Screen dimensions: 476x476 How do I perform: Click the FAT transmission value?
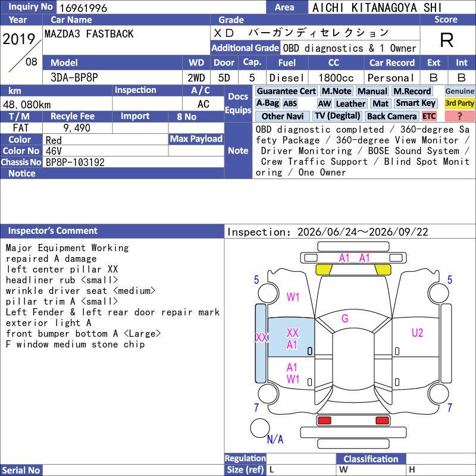21,128
